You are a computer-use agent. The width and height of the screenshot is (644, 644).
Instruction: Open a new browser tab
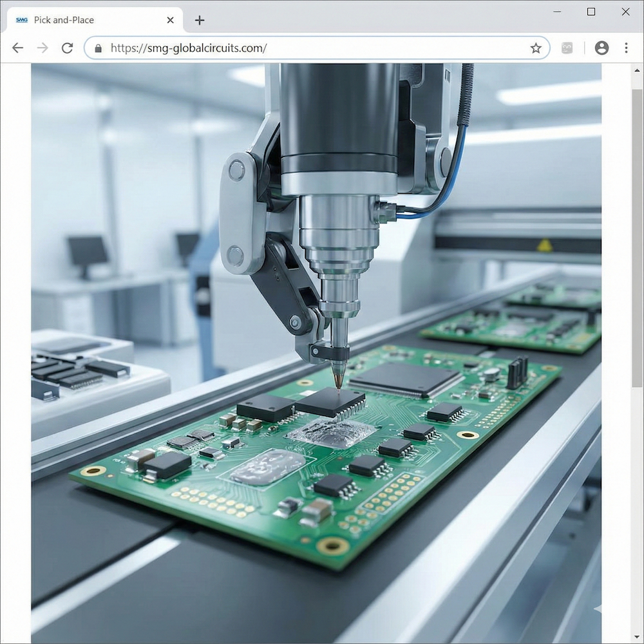[200, 20]
